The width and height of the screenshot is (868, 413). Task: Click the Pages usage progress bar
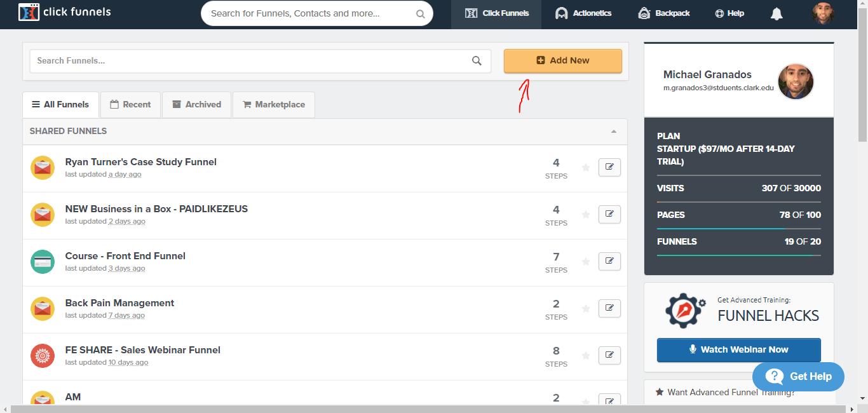pyautogui.click(x=739, y=229)
